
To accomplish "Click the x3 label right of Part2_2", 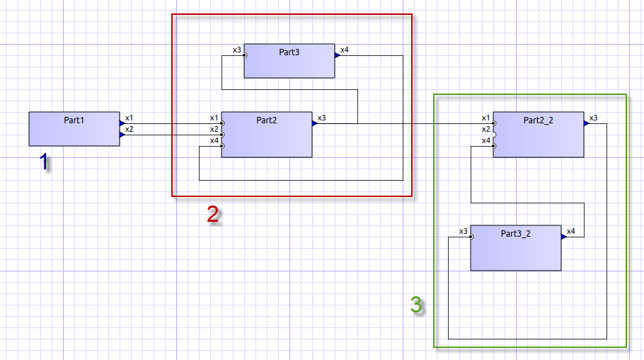I will 594,118.
